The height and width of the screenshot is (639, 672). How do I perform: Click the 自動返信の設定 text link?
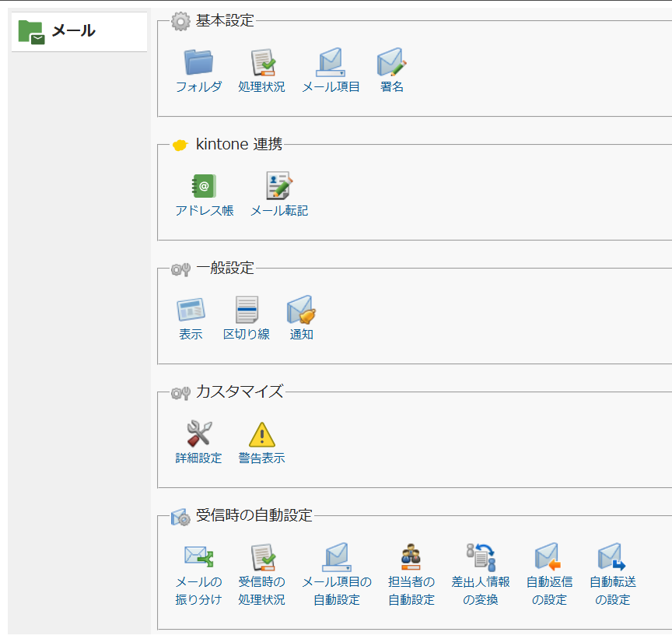(549, 591)
